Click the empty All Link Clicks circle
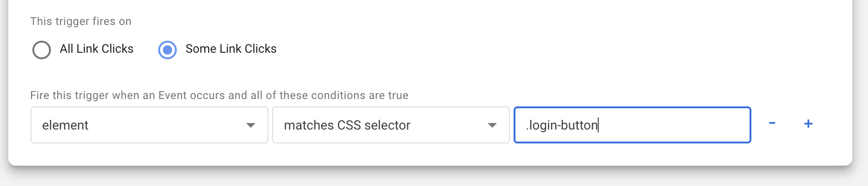This screenshot has height=186, width=868. (42, 50)
